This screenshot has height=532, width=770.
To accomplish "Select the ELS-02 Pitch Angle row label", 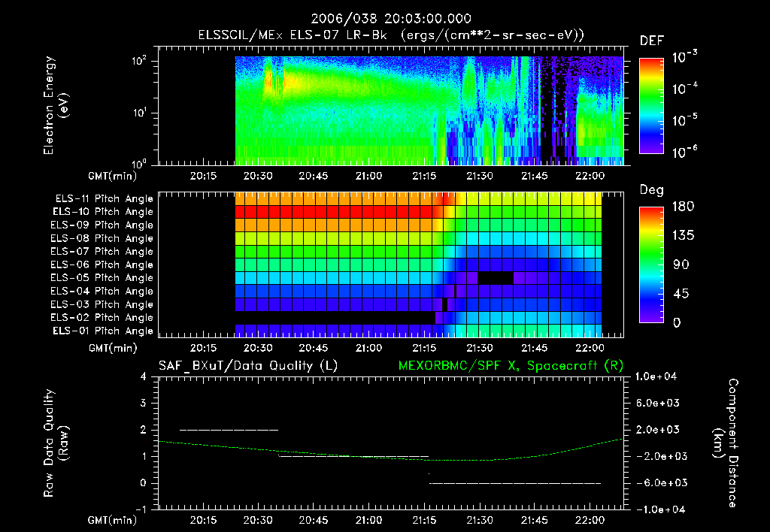I will [102, 318].
